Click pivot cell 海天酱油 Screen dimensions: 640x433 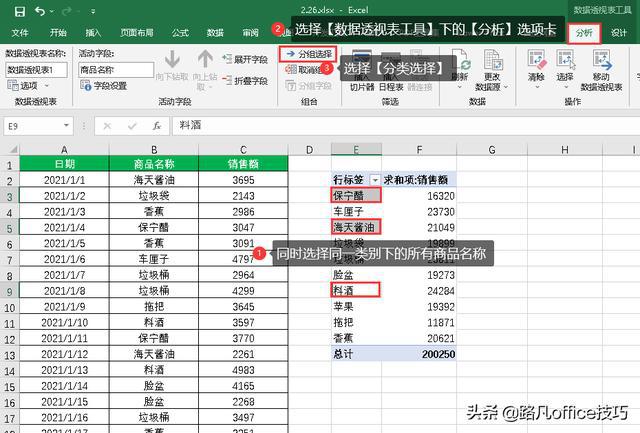coord(356,227)
